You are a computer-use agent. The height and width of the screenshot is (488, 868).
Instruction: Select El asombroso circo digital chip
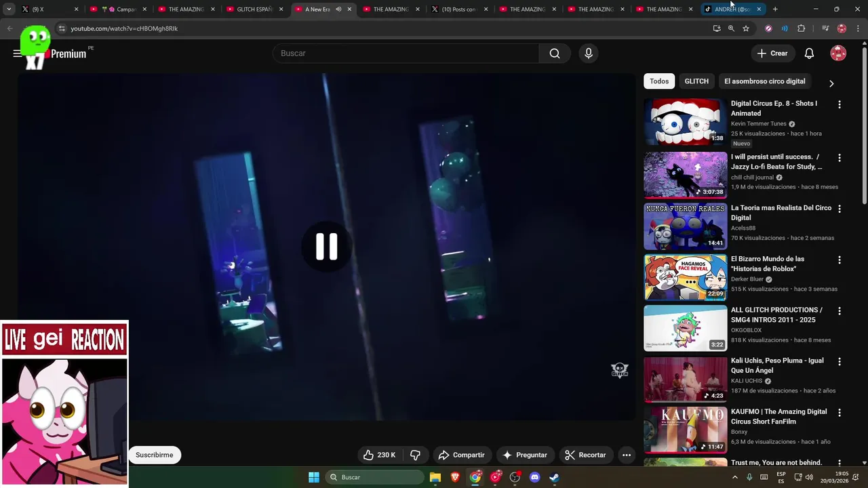[x=764, y=81]
